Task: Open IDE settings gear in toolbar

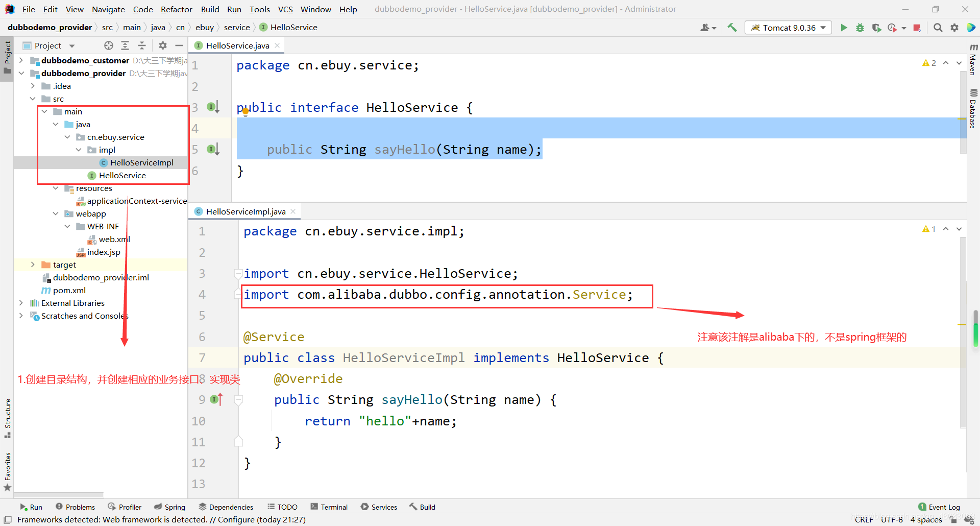Action: click(x=954, y=28)
